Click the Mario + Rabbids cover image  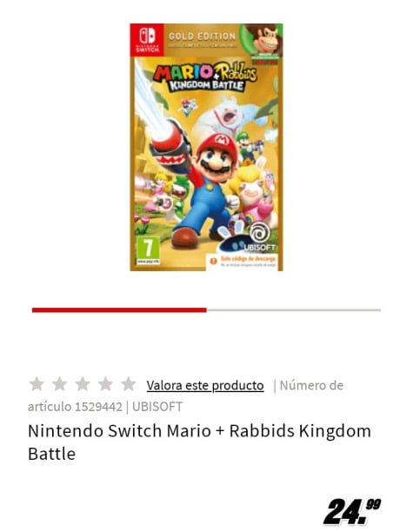tap(206, 147)
